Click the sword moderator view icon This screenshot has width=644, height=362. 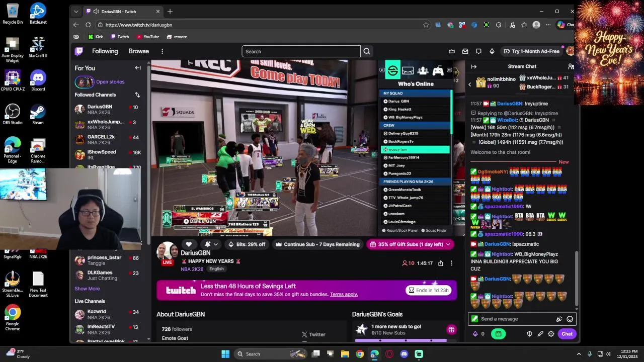point(540,334)
